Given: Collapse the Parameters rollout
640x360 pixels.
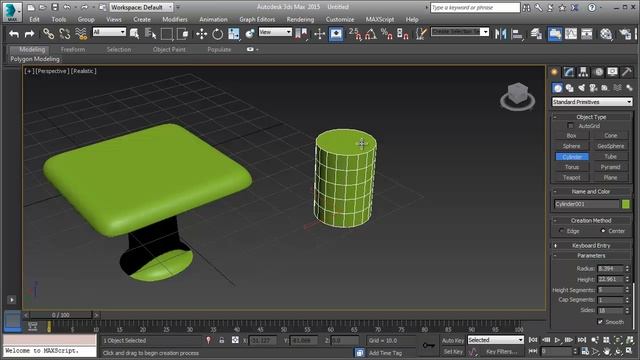Looking at the screenshot, I should pos(591,256).
